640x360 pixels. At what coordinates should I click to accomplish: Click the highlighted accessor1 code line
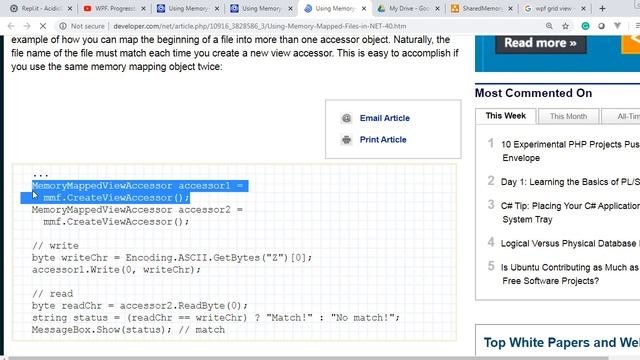[138, 186]
